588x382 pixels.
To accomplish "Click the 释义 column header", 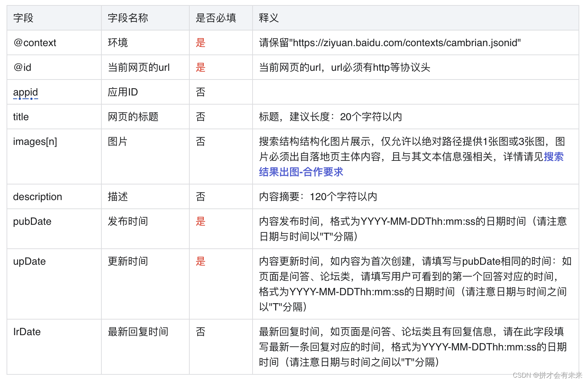I will 267,18.
